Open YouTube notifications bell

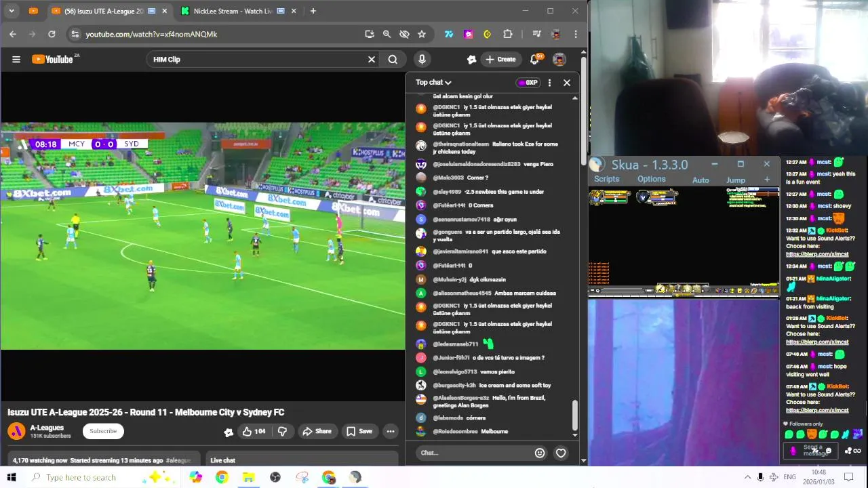tap(534, 60)
